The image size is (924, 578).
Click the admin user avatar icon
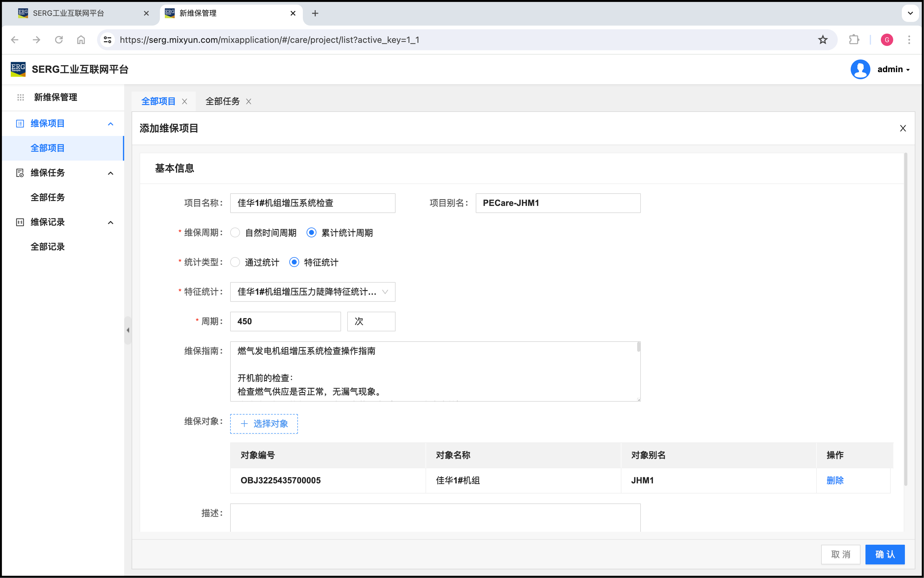point(860,69)
